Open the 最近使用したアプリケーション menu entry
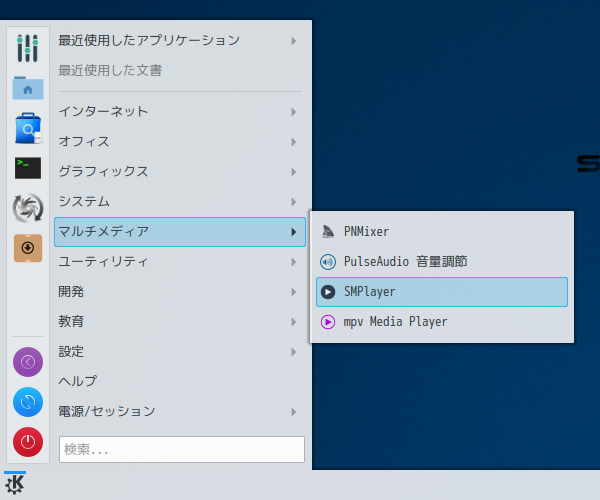This screenshot has height=500, width=600. pos(180,41)
